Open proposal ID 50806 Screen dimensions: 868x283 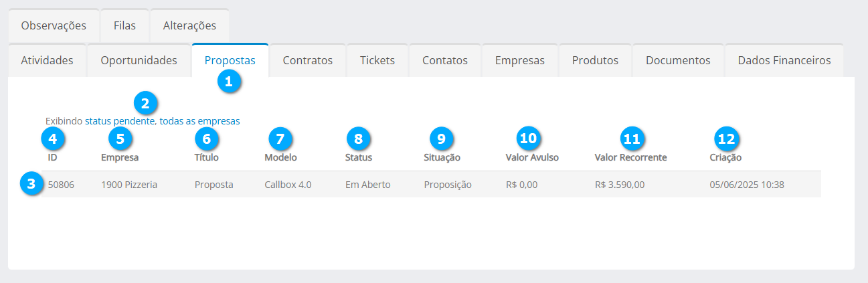pyautogui.click(x=61, y=185)
